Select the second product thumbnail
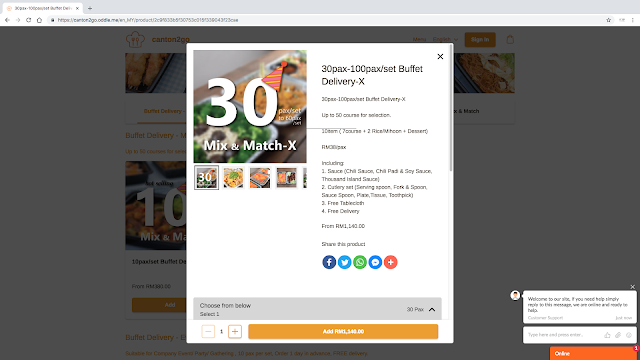This screenshot has width=640, height=360. tap(233, 178)
